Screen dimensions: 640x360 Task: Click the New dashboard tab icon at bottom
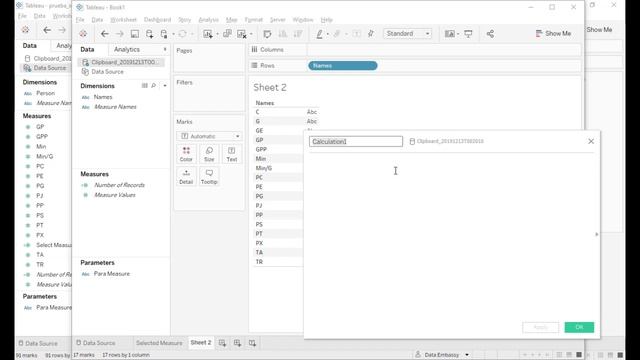click(237, 343)
